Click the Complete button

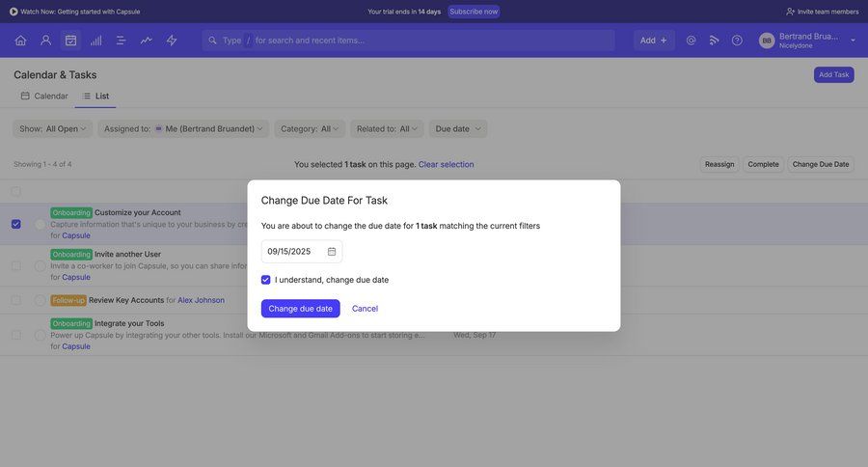(763, 165)
